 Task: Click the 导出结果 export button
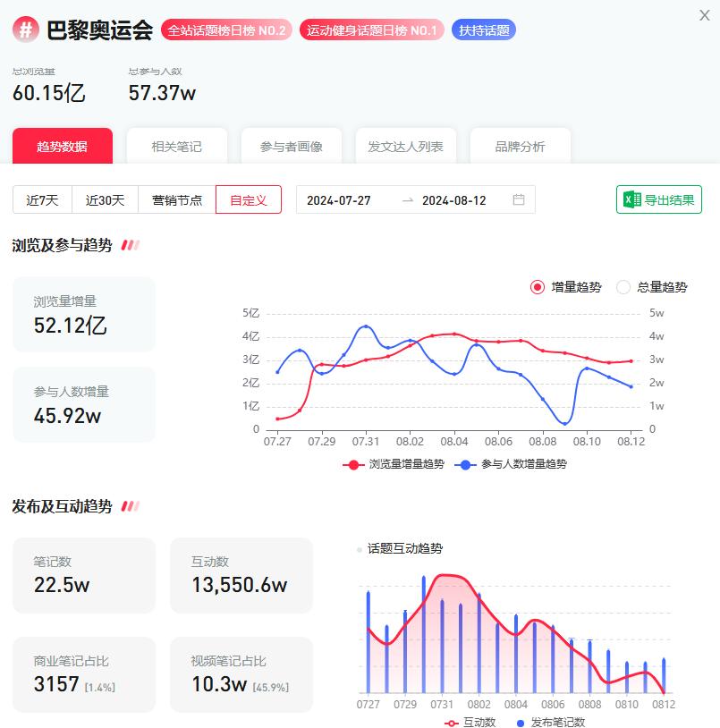(x=658, y=199)
